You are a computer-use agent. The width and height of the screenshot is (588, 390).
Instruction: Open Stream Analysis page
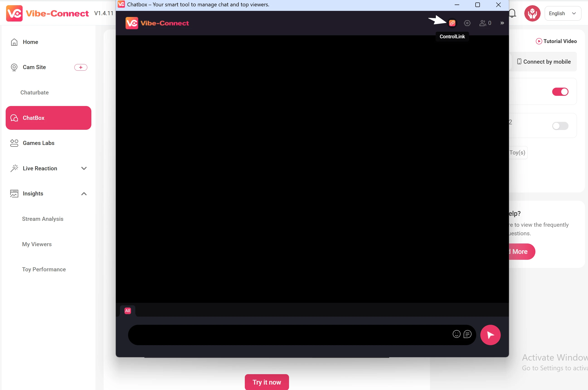pos(43,219)
